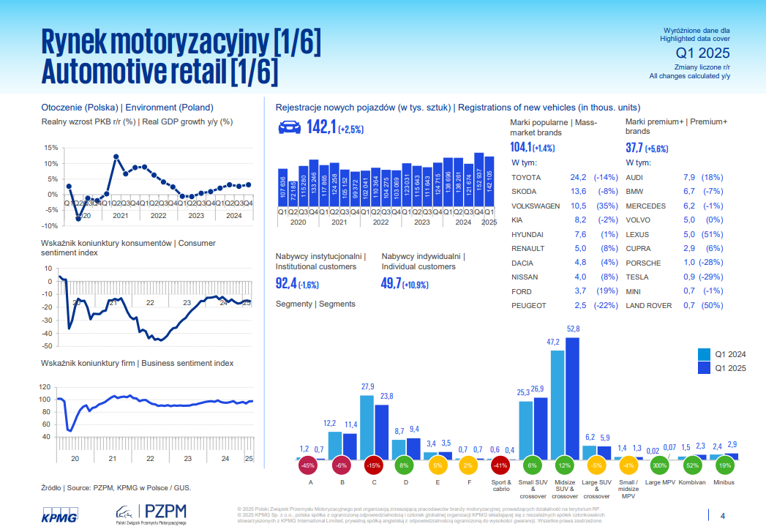Select the -6% badge for segment B

(x=341, y=465)
